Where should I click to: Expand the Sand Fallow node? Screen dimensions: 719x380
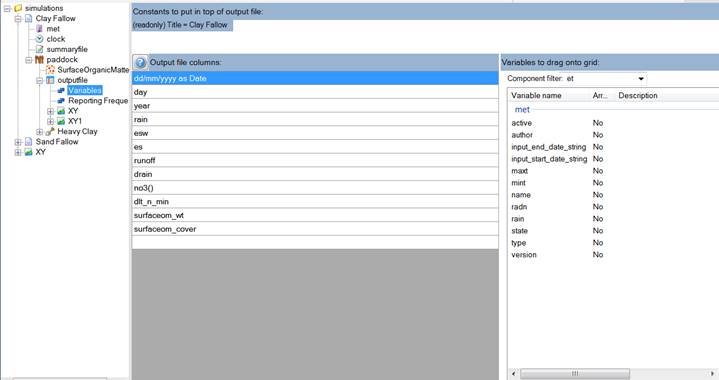18,142
